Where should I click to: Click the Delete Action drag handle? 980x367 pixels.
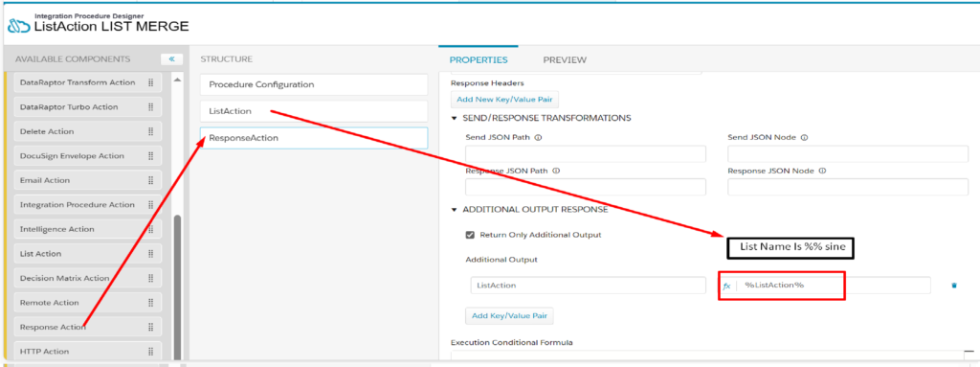[150, 131]
